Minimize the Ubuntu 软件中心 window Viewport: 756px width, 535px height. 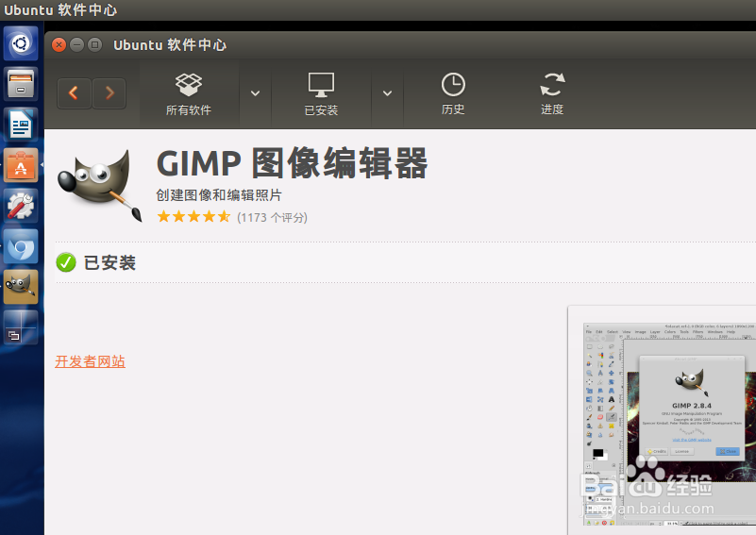(76, 45)
